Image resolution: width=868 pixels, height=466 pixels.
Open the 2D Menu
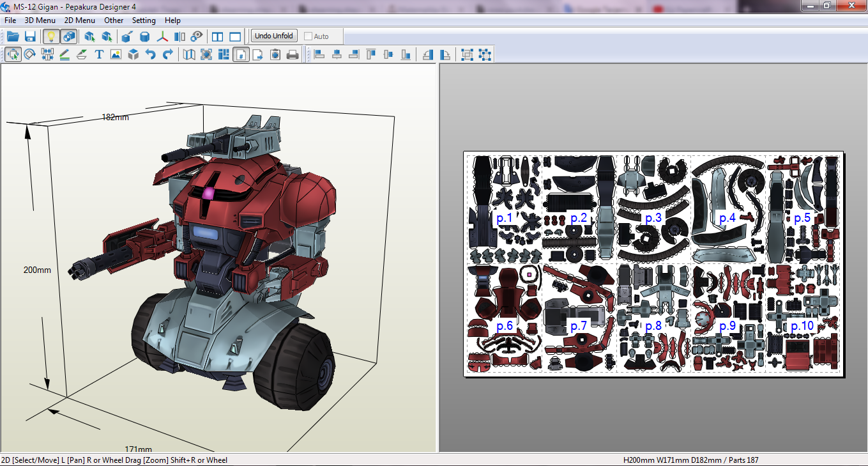pos(80,20)
